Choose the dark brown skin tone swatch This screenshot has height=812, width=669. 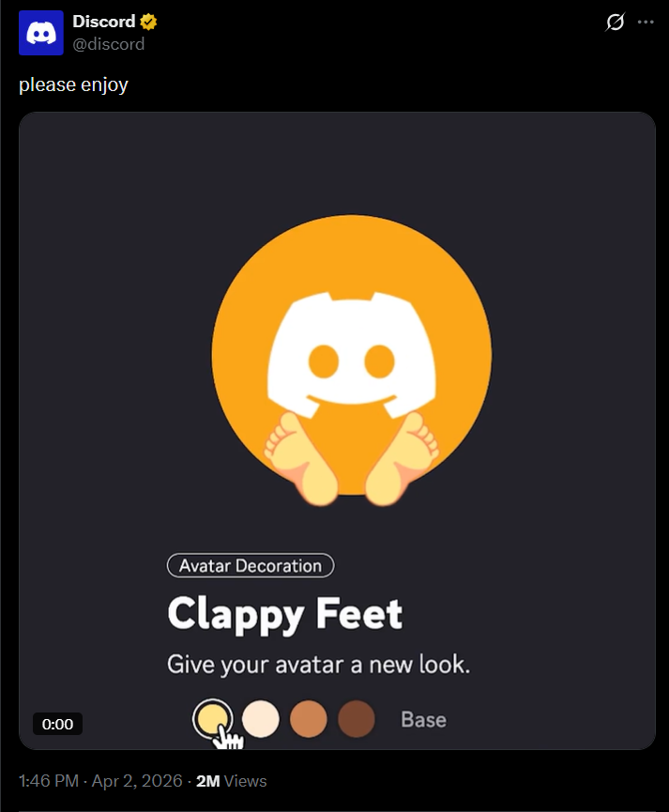click(x=357, y=719)
